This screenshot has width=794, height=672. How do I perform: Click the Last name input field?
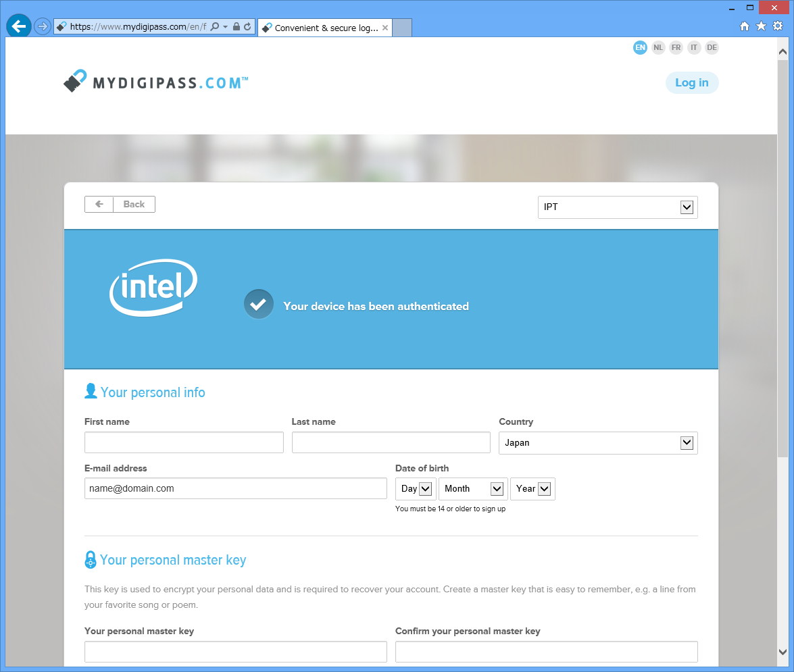[x=391, y=442]
